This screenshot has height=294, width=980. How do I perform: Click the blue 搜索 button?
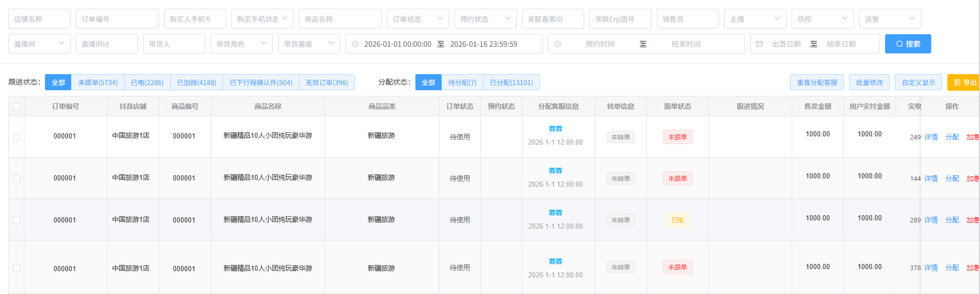pyautogui.click(x=908, y=44)
